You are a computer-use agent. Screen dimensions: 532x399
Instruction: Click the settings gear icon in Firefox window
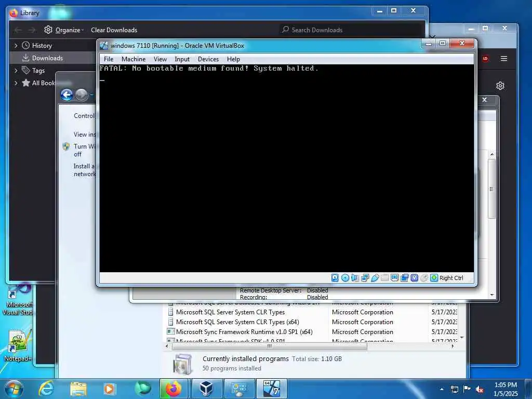[500, 86]
